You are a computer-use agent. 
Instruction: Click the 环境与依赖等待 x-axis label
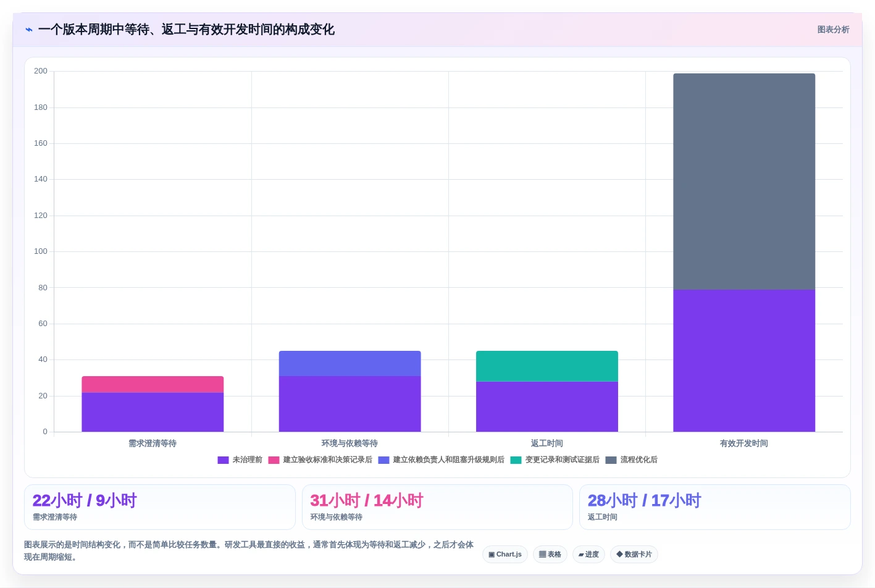[350, 443]
